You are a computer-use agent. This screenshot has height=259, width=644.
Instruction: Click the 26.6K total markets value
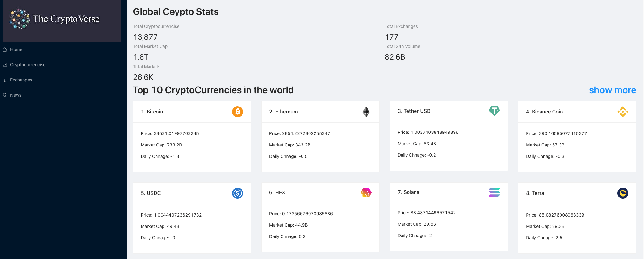tap(143, 77)
